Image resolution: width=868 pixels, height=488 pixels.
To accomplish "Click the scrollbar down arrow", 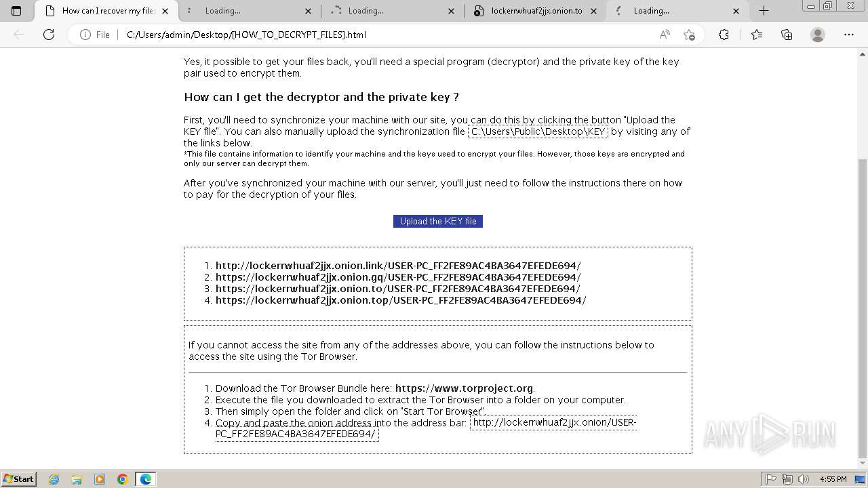I will coord(863,464).
